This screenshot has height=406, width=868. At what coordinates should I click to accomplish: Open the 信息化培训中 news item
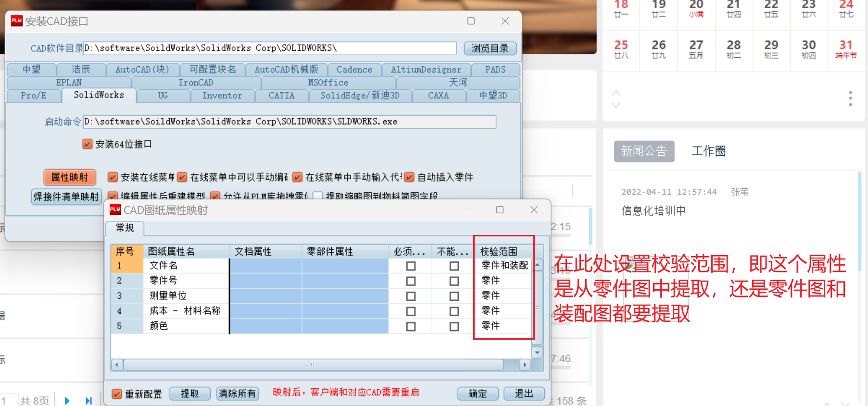(x=654, y=210)
